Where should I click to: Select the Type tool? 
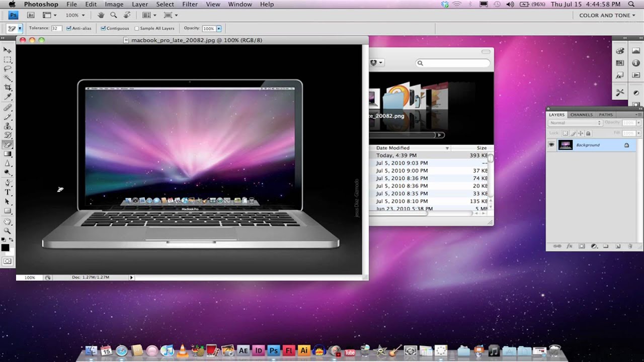coord(8,192)
